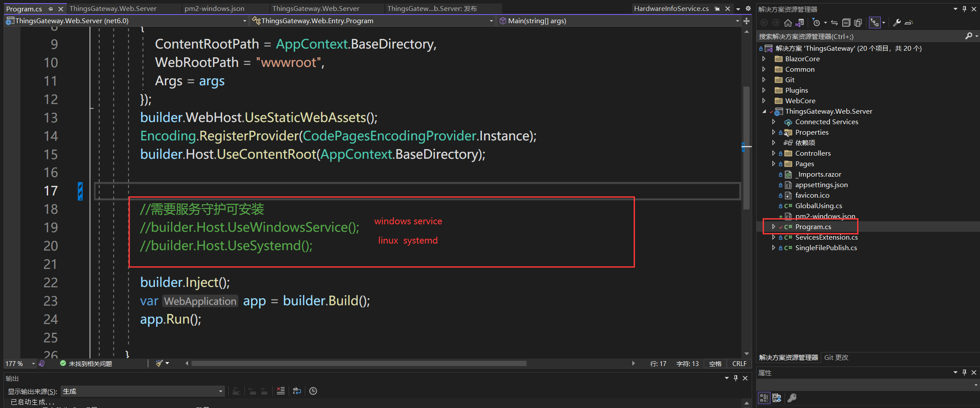This screenshot has height=408, width=980.
Task: Toggle word wrap in Output panel
Action: click(297, 391)
